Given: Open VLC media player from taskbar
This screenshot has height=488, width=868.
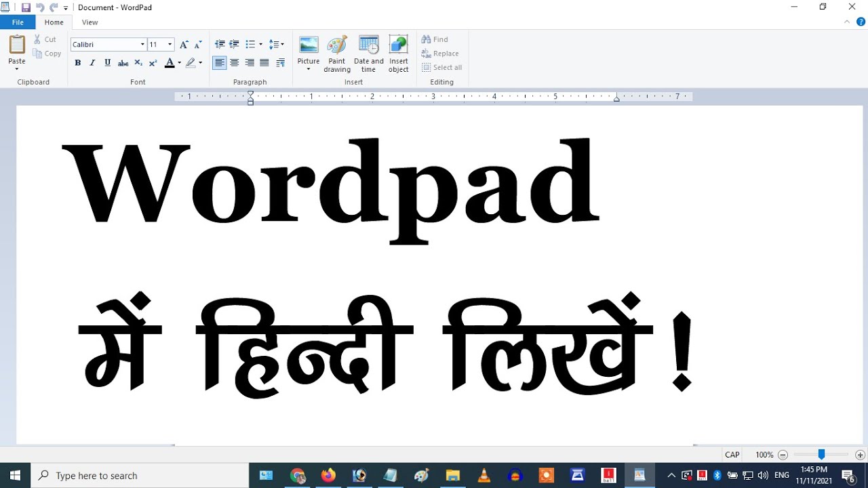Looking at the screenshot, I should point(484,476).
